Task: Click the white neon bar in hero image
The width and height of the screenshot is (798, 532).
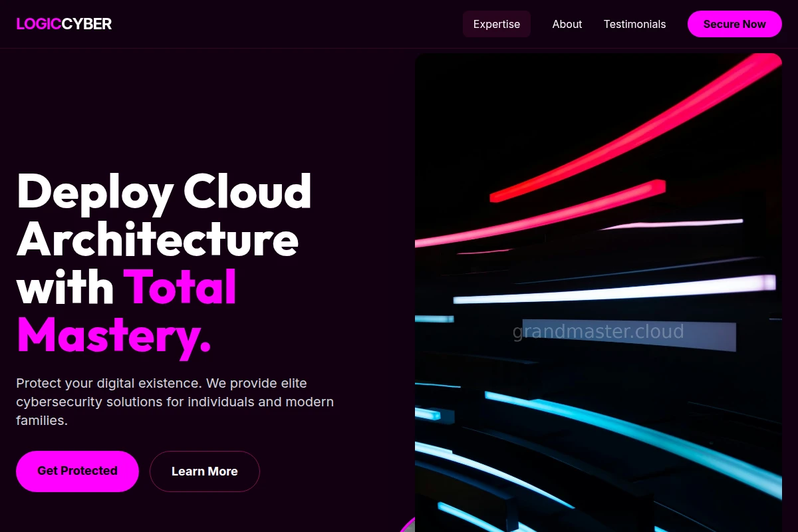Action: coord(614,289)
